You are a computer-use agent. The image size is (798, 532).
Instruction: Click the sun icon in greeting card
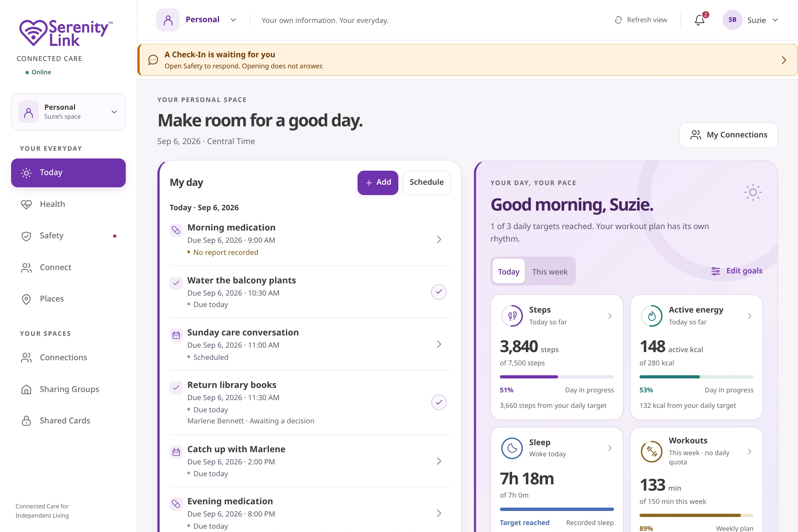click(x=753, y=192)
